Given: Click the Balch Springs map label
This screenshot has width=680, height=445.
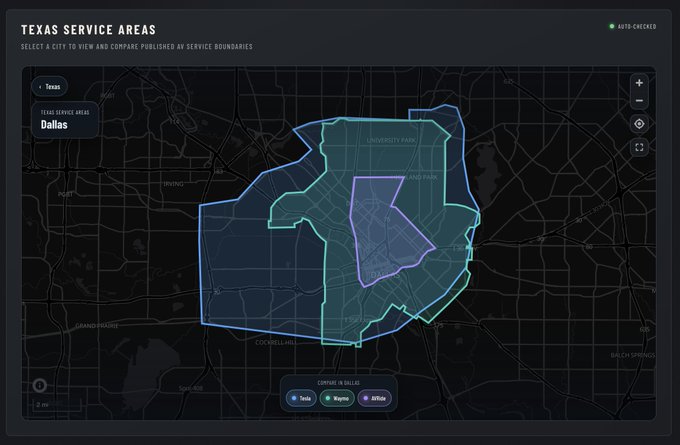Looking at the screenshot, I should [x=633, y=355].
